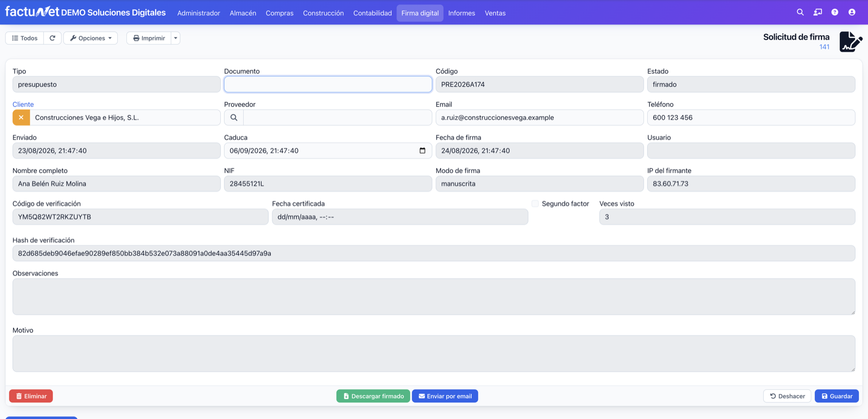Image resolution: width=868 pixels, height=419 pixels.
Task: Click the Solicitud de firma heading
Action: 796,37
